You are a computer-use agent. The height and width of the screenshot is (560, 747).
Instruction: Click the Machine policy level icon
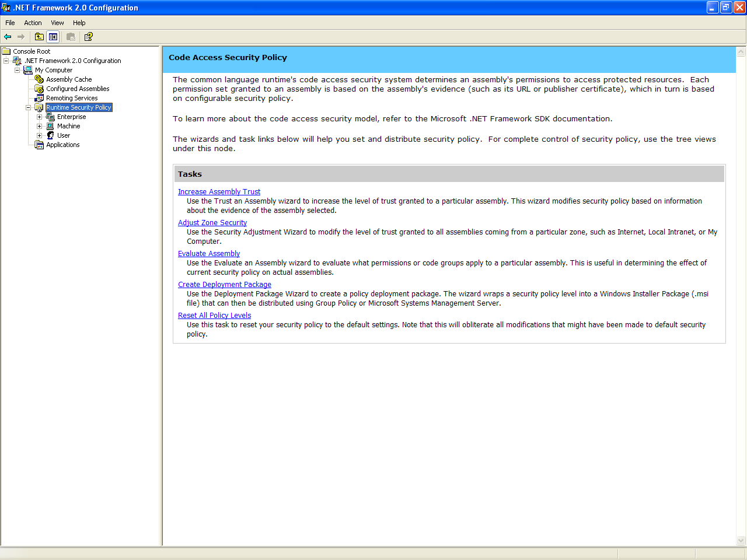coord(50,126)
